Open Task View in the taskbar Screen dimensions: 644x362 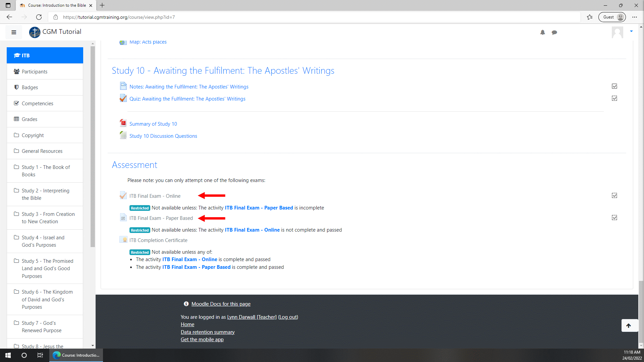tap(40, 355)
